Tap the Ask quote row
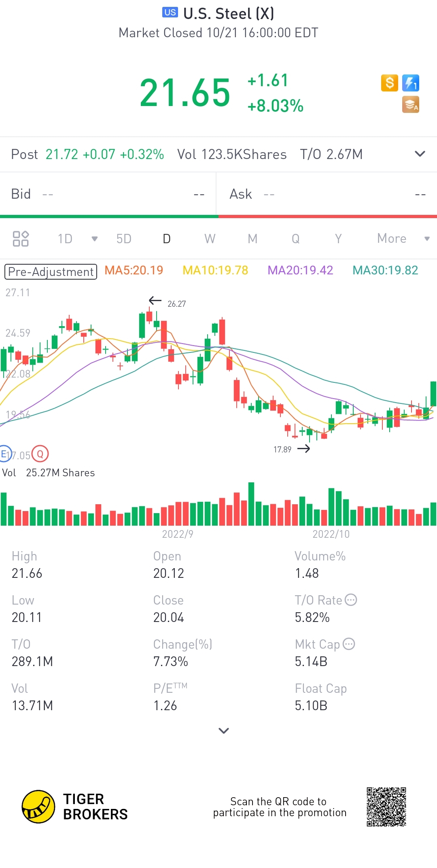This screenshot has width=437, height=868. (327, 194)
